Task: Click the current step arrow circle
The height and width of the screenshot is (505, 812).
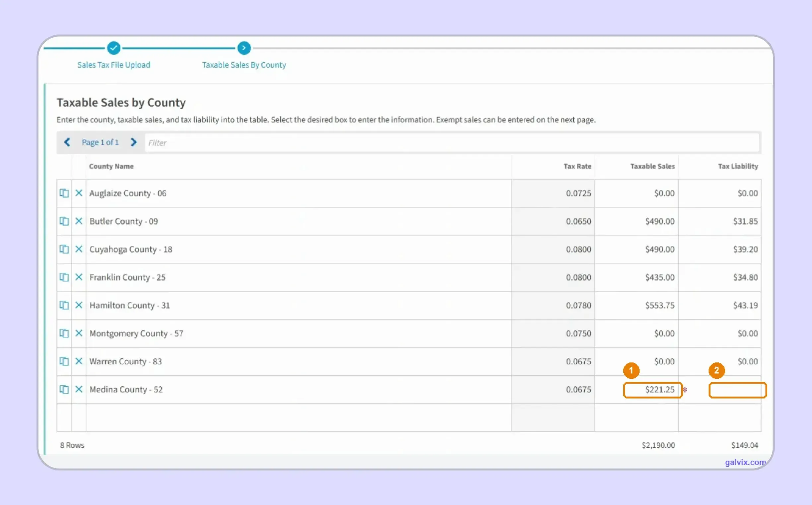Action: coord(244,48)
